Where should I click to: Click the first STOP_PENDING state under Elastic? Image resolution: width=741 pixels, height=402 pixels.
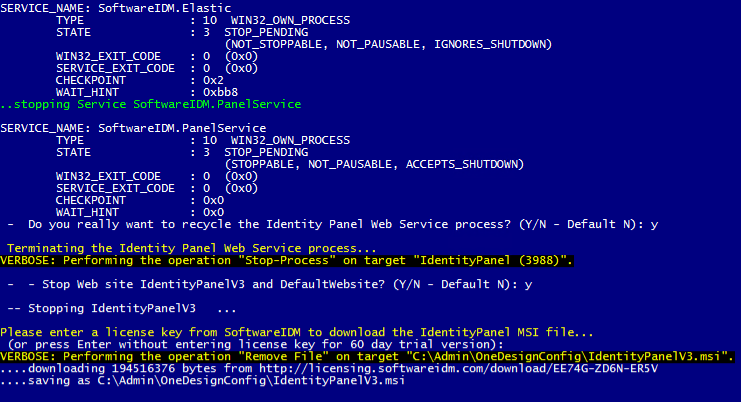tap(266, 32)
